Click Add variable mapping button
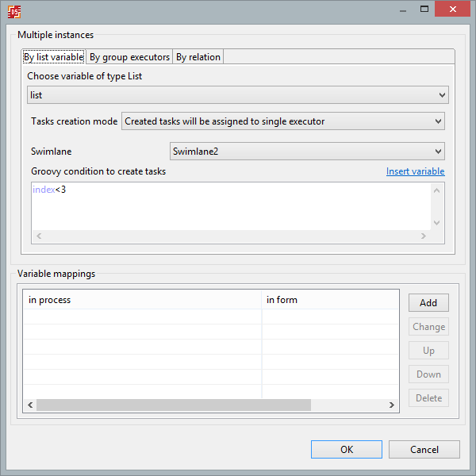Screen dimensions: 476x476 click(x=428, y=303)
